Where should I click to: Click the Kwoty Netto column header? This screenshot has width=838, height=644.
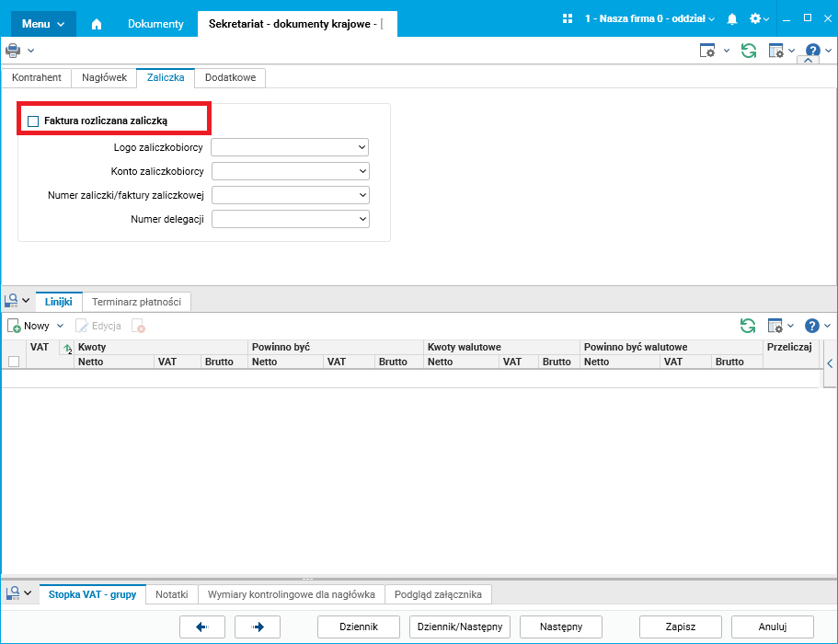click(113, 362)
